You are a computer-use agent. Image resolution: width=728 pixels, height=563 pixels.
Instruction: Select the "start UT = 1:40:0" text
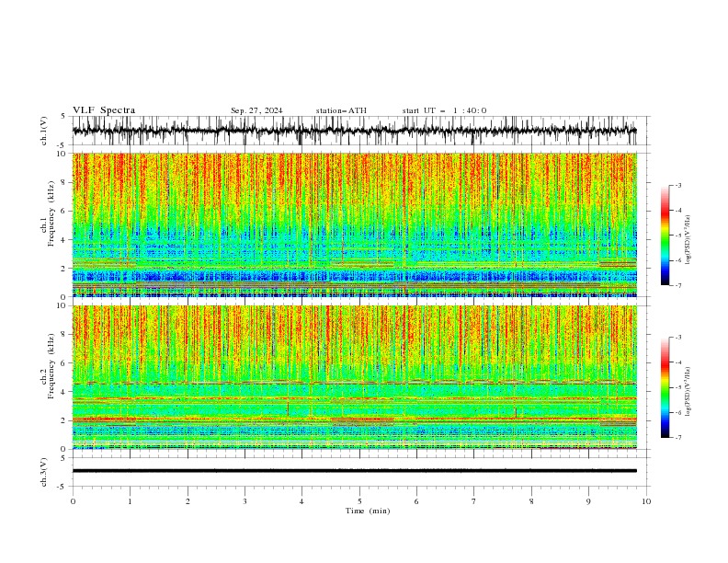point(444,110)
